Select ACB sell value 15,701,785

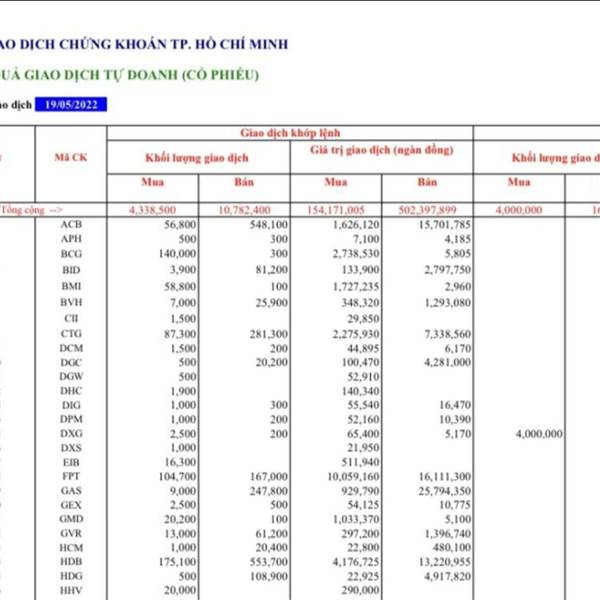[x=444, y=224]
